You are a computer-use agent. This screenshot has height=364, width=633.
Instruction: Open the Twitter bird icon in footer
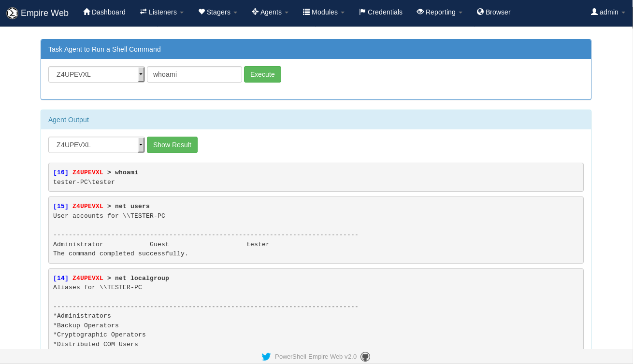[266, 357]
